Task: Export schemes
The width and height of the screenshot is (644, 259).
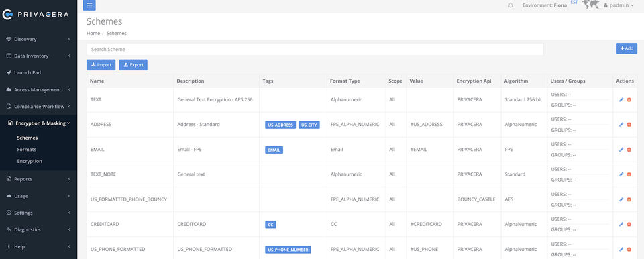Action: pyautogui.click(x=133, y=65)
